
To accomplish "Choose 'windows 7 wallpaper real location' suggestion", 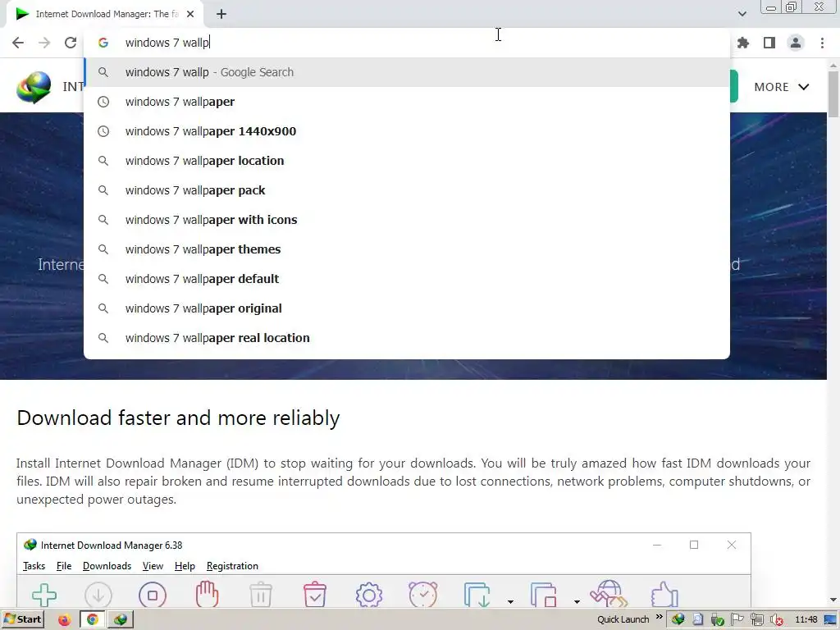I will (407, 338).
